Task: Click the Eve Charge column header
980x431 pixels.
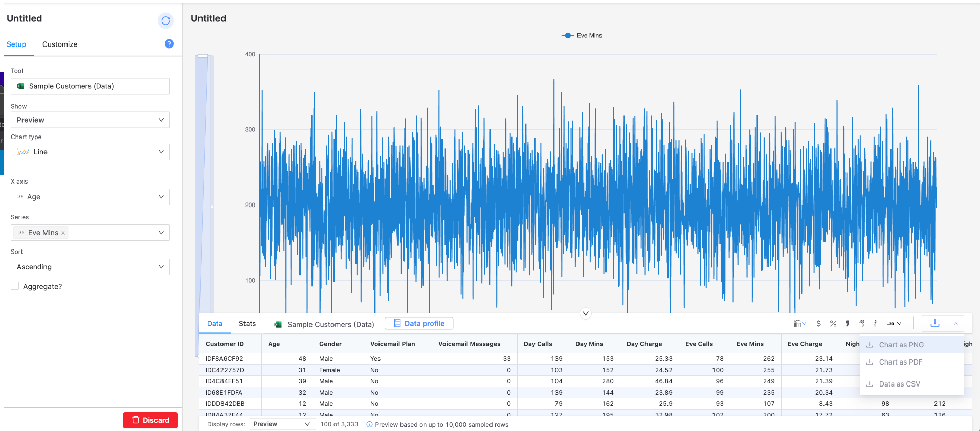Action: pyautogui.click(x=810, y=344)
